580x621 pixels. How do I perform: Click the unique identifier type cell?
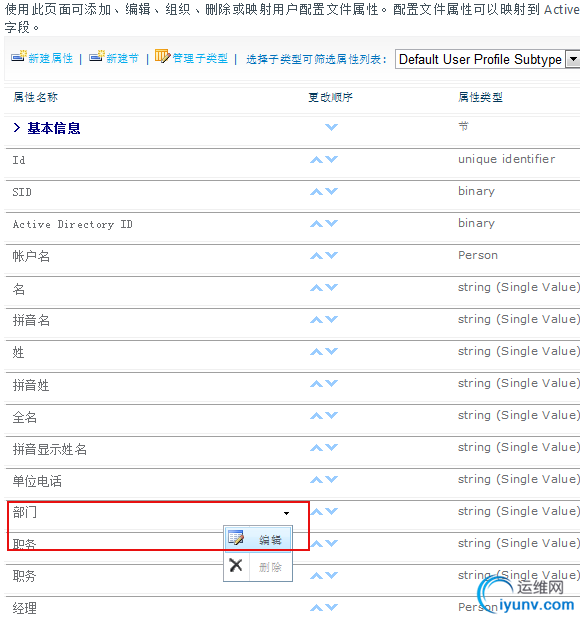click(x=506, y=159)
